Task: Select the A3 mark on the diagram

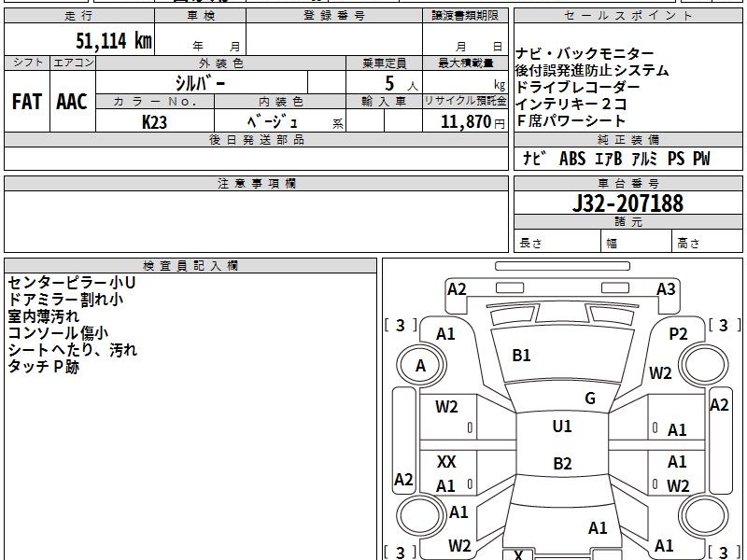Action: [x=666, y=289]
